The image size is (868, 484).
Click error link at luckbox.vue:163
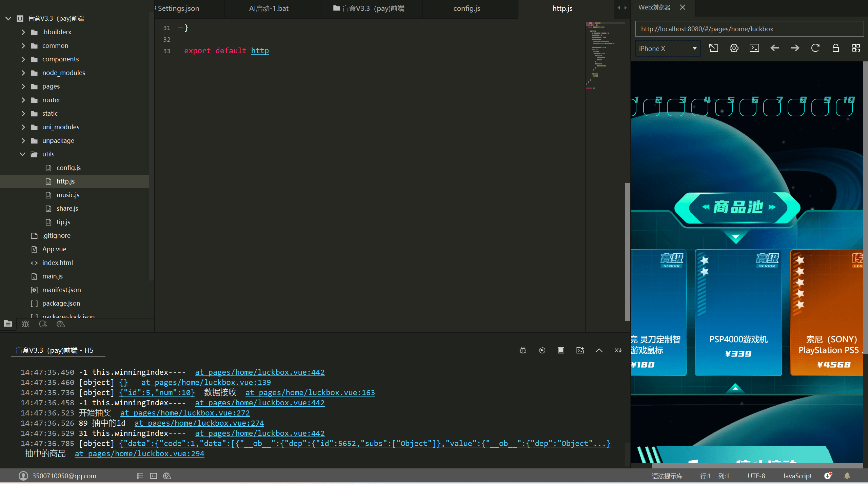tap(310, 392)
